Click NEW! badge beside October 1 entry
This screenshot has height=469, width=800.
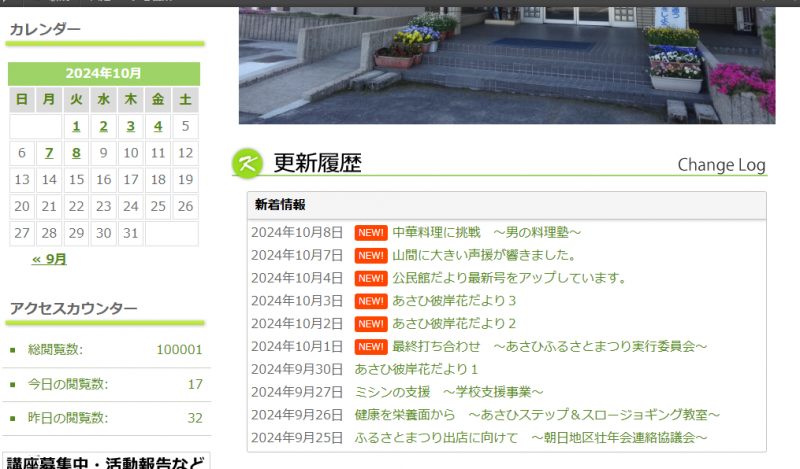coord(370,347)
